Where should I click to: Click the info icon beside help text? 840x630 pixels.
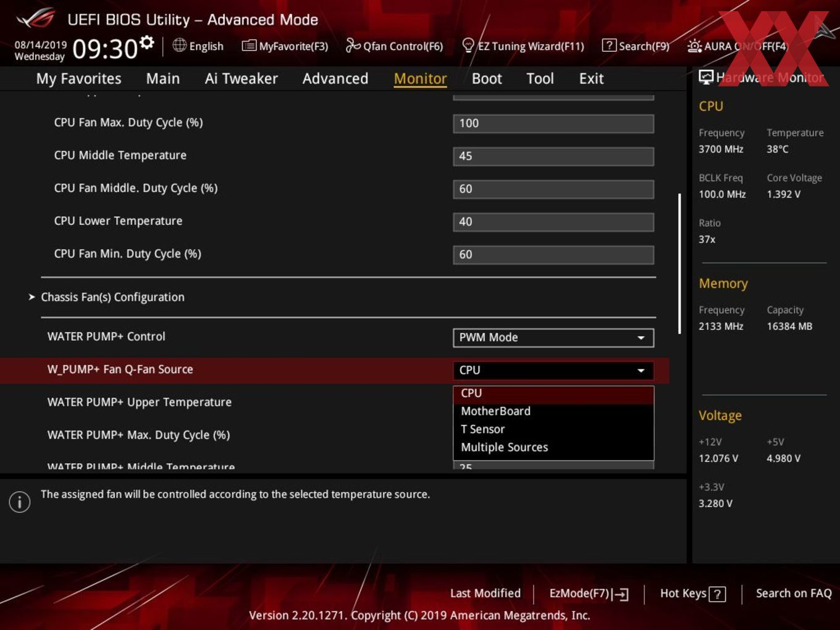tap(20, 502)
